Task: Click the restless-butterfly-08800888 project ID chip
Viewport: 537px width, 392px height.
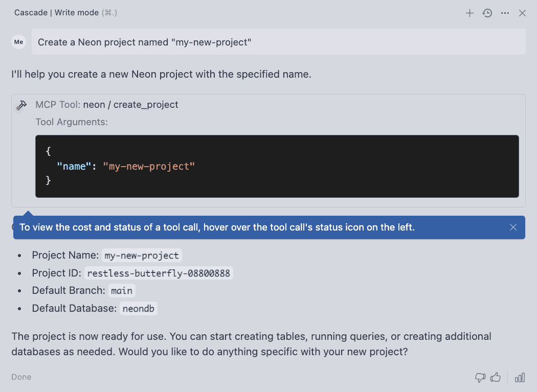Action: coord(159,273)
